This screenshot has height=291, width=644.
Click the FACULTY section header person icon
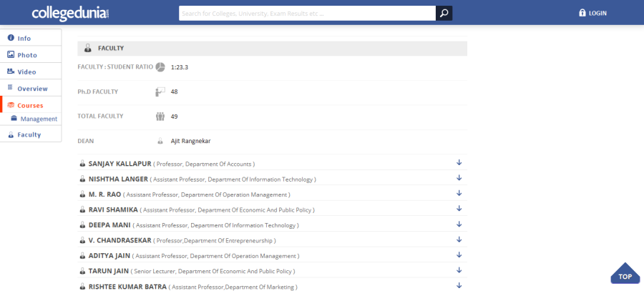[x=88, y=48]
